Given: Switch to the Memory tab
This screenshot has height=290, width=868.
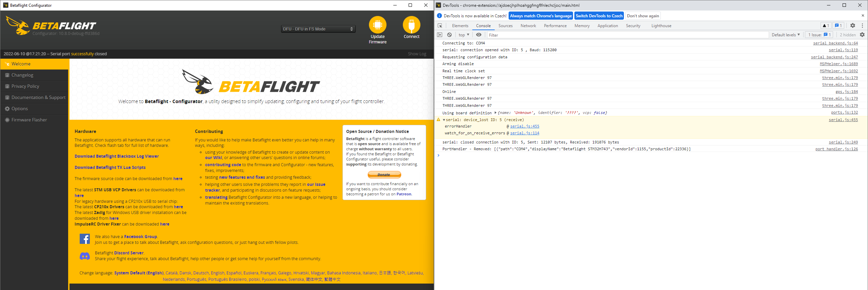Looking at the screenshot, I should [582, 26].
